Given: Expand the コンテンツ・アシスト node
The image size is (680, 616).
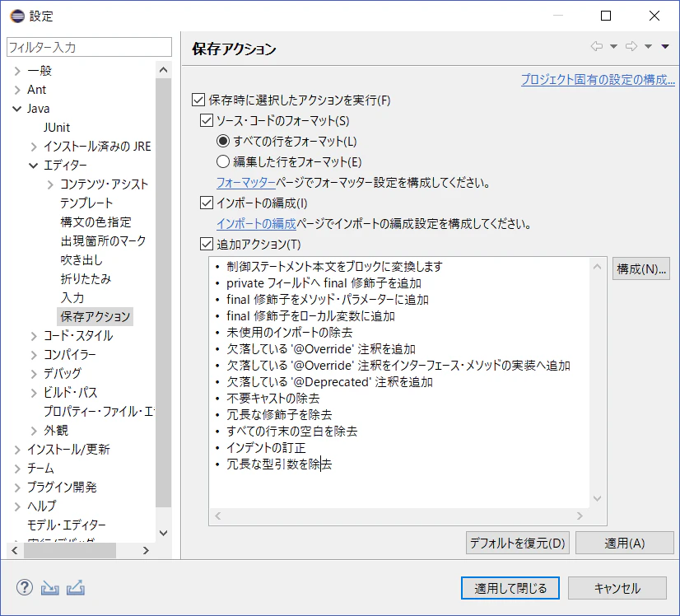Looking at the screenshot, I should coord(50,184).
